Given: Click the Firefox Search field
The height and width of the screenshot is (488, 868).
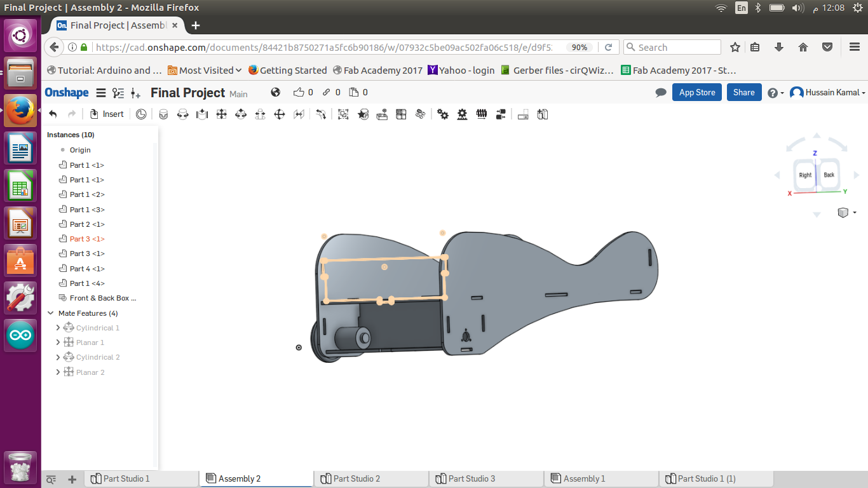Looking at the screenshot, I should pyautogui.click(x=672, y=47).
